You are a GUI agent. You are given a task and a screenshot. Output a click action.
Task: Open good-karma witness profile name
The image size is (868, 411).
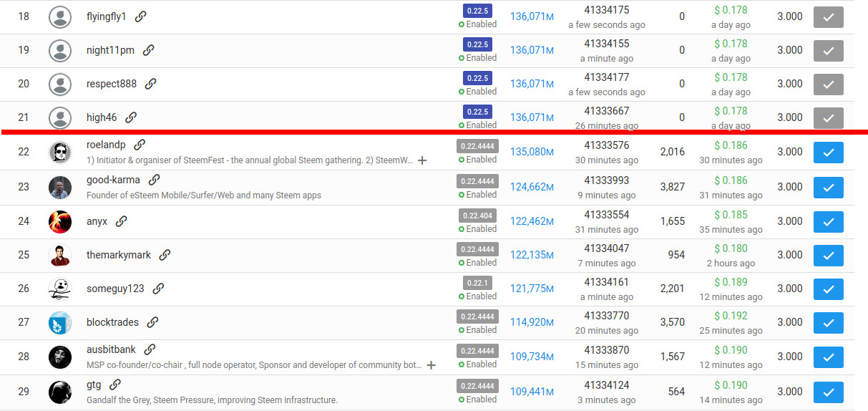[113, 180]
